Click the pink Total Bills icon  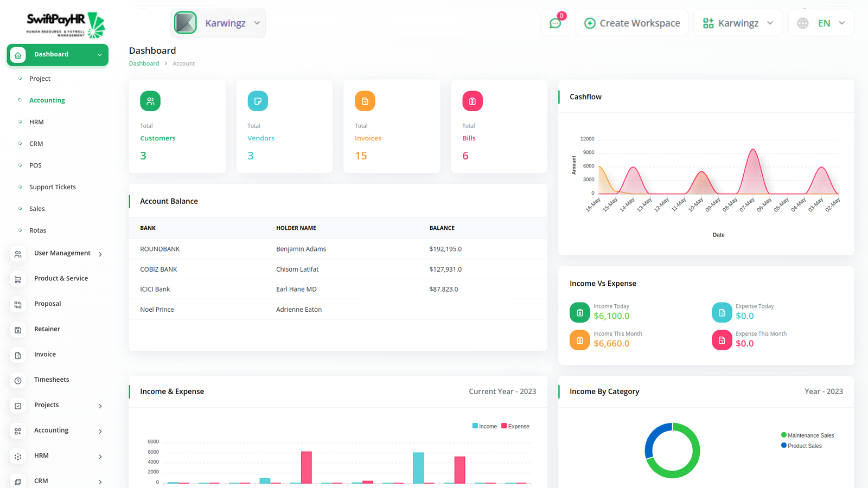[472, 101]
